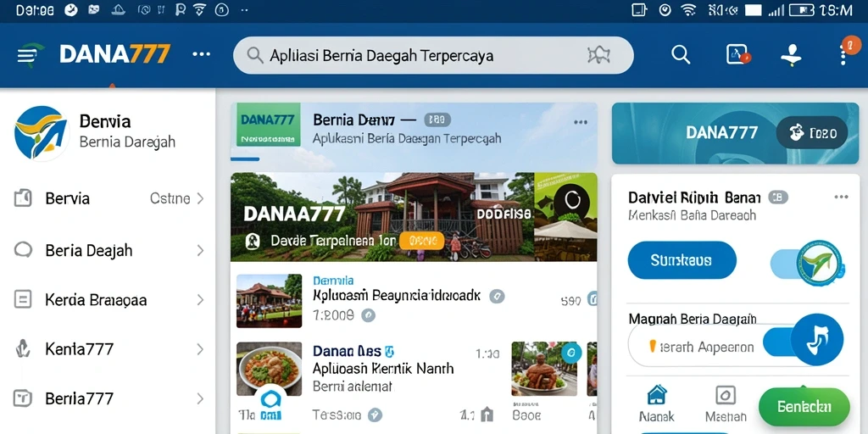Open the pavilion thumbnail in first feed post
This screenshot has width=868, height=434.
pyautogui.click(x=269, y=301)
